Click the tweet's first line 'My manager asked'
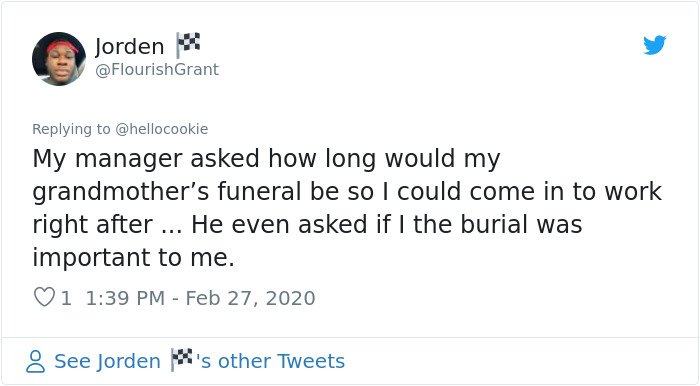The width and height of the screenshot is (700, 386). [146, 159]
